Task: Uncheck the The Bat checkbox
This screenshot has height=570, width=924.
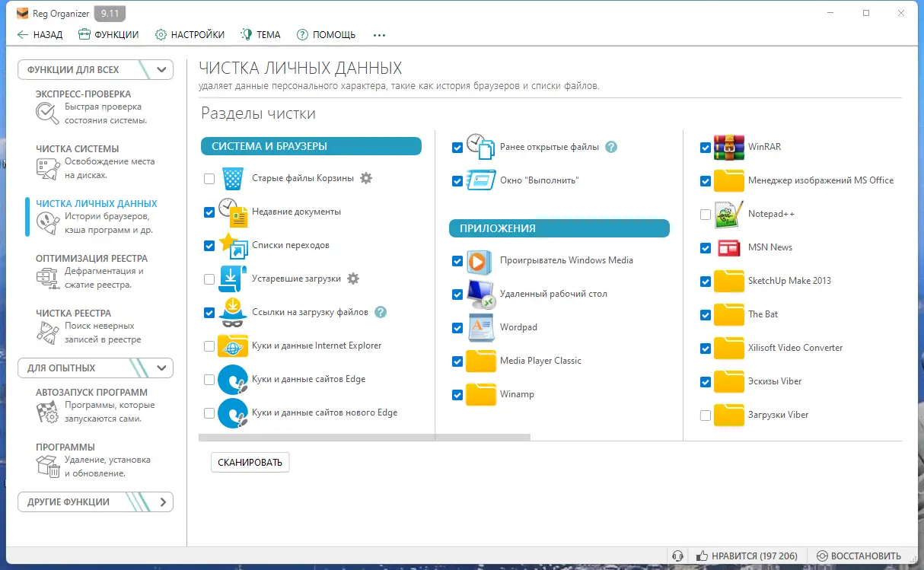Action: (706, 315)
